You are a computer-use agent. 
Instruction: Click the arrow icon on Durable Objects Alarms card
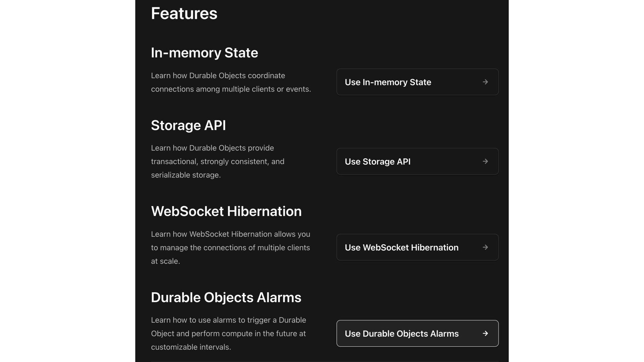pos(485,333)
